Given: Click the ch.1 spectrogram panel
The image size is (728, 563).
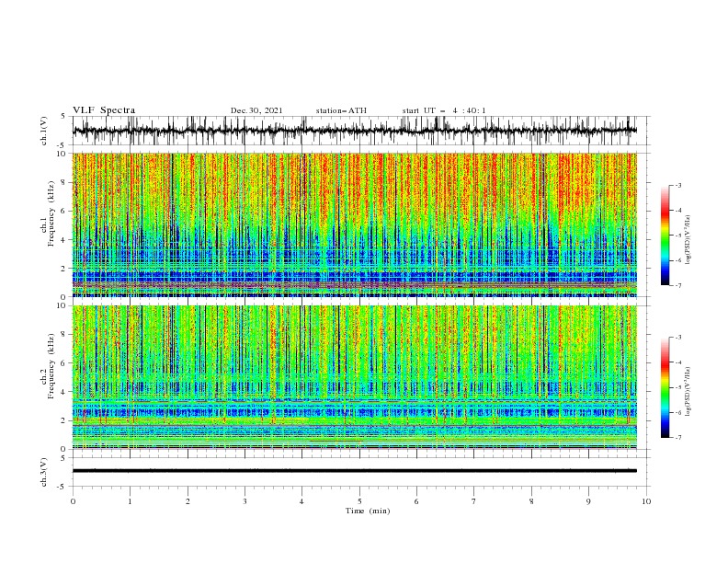Looking at the screenshot, I should [x=354, y=224].
